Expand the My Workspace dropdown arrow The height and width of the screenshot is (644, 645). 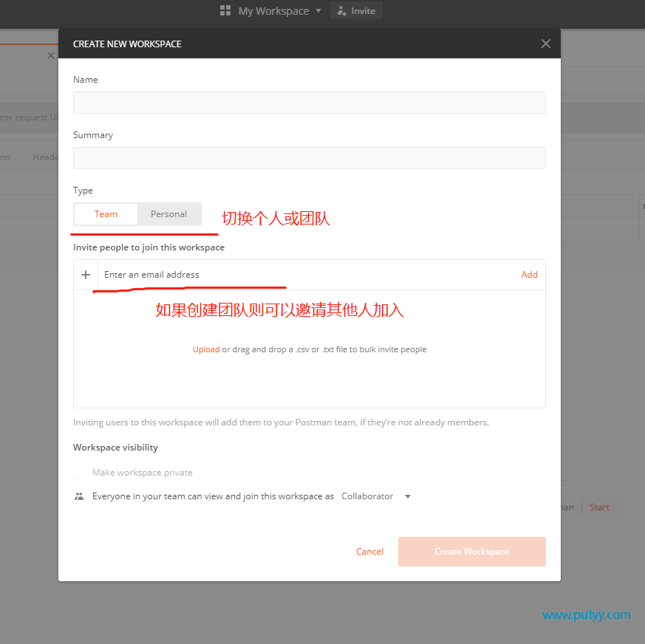tap(318, 10)
